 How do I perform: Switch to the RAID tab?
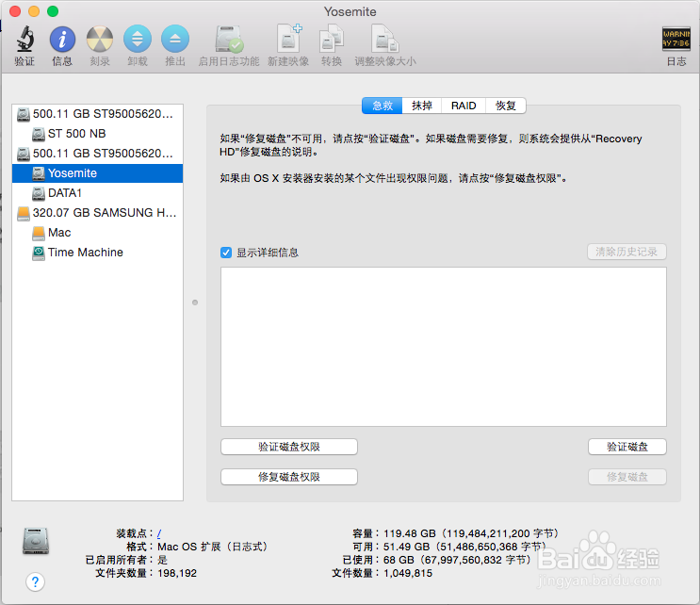(464, 106)
